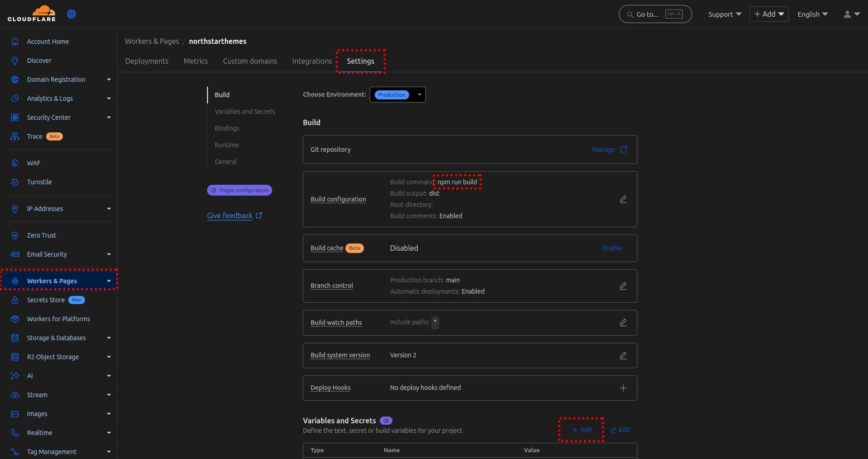The width and height of the screenshot is (868, 459).
Task: Click the Account Home house icon
Action: click(15, 42)
